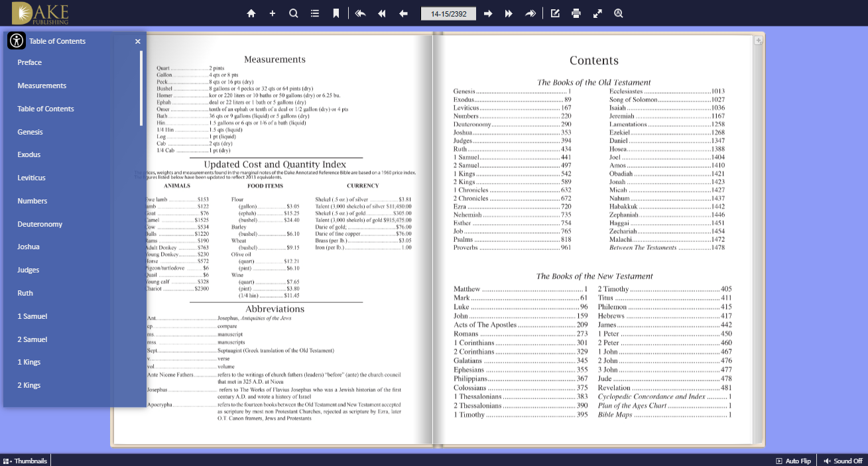Go to previous page with left arrow
The height and width of the screenshot is (466, 868).
[x=403, y=13]
